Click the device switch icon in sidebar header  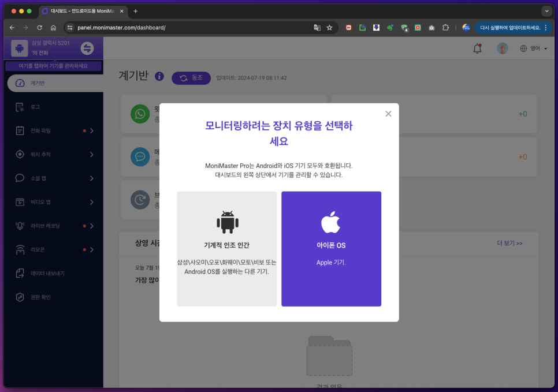coord(87,48)
